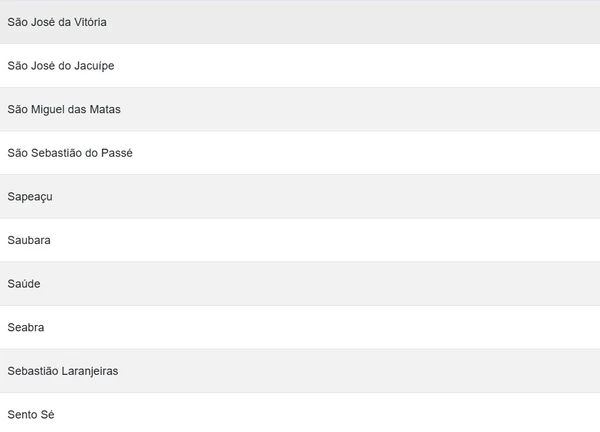Click empty space in São José do Jacuípe row
This screenshot has width=600, height=432.
(x=400, y=66)
